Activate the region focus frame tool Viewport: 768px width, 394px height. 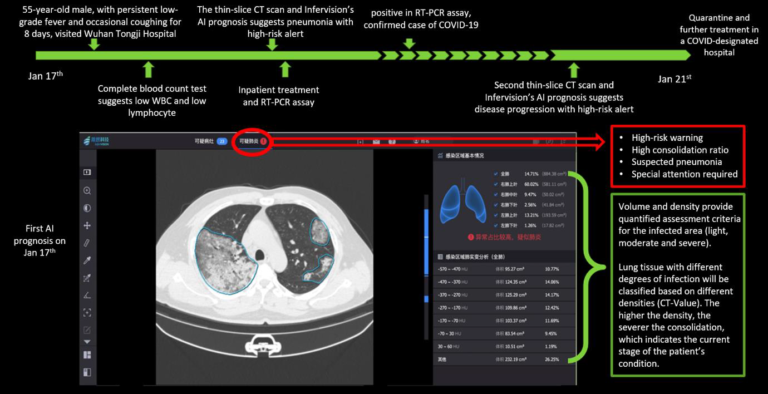coord(87,313)
